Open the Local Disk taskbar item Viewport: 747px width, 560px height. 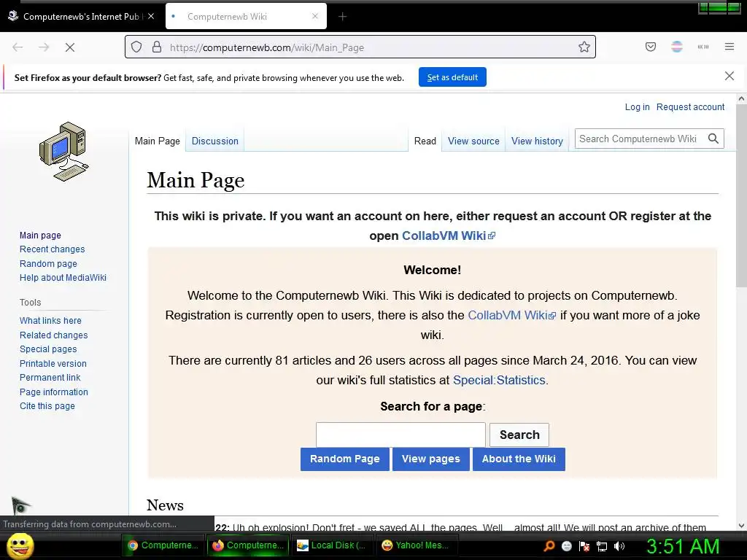point(332,545)
